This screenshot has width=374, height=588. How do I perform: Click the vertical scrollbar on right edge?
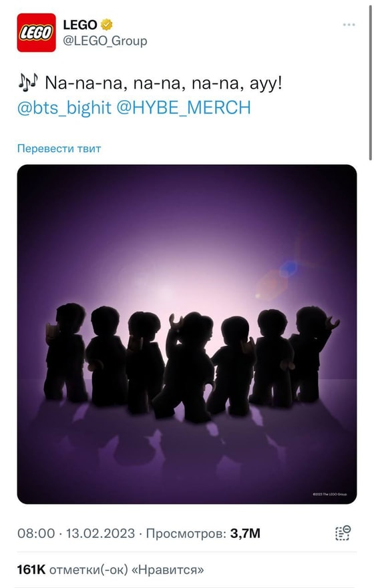(371, 83)
